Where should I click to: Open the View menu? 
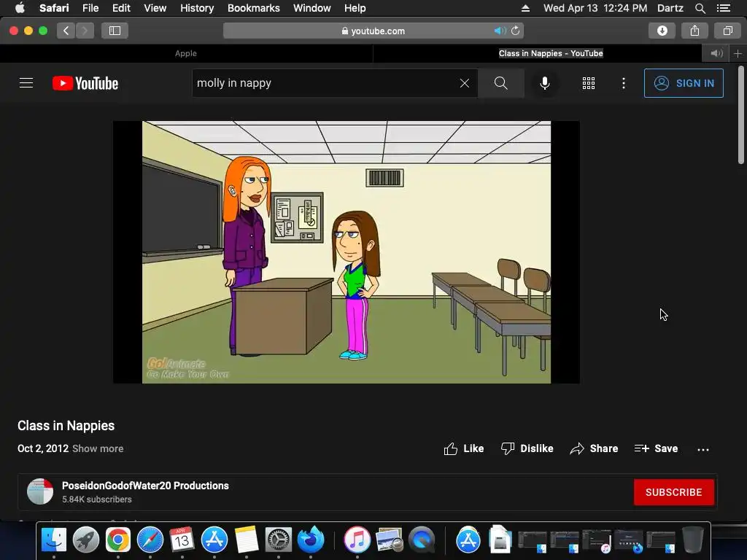click(155, 8)
